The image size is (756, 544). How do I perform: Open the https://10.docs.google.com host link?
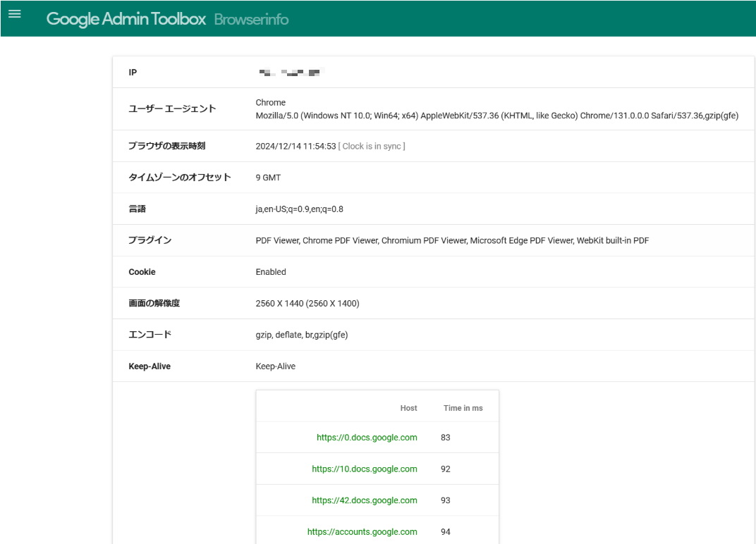[365, 469]
